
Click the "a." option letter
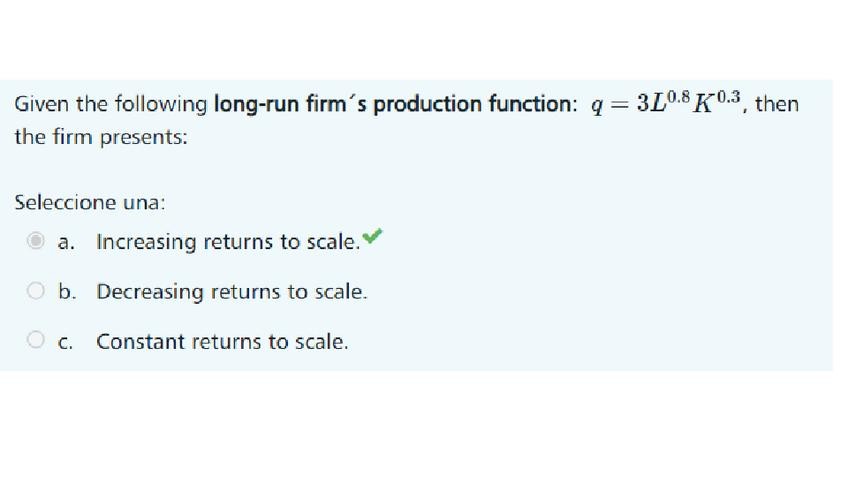coord(67,242)
